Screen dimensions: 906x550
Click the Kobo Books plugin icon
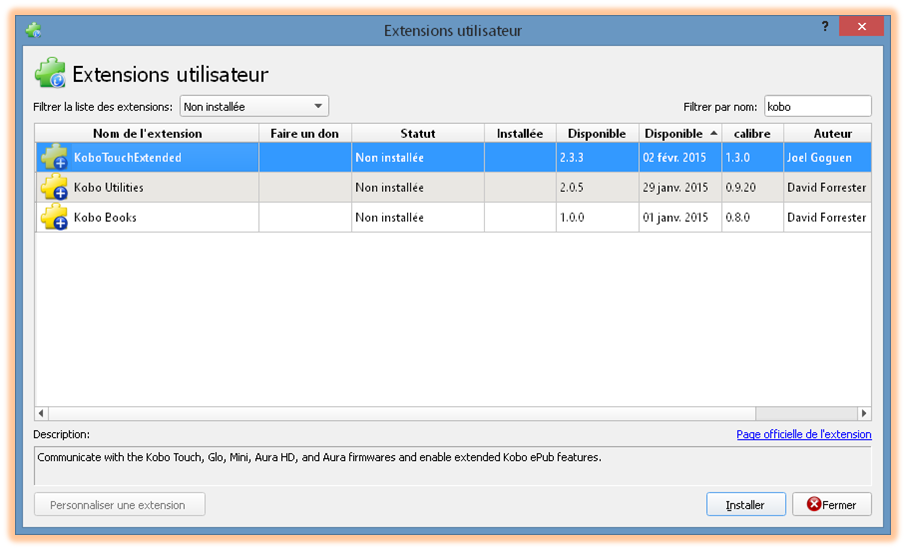point(54,217)
